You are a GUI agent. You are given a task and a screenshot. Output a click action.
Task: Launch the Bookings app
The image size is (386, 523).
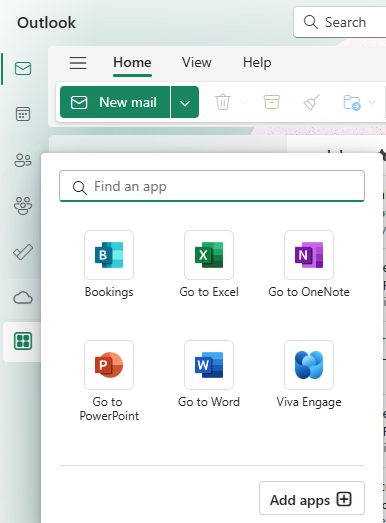pyautogui.click(x=109, y=255)
